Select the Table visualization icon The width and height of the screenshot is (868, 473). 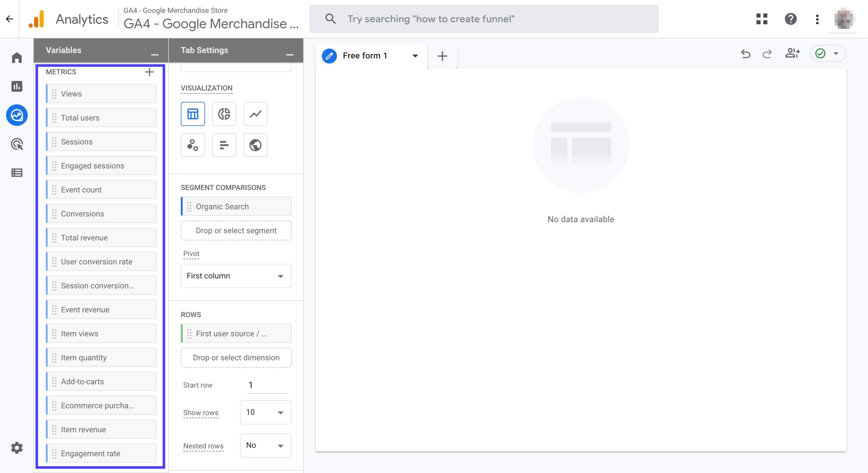[x=193, y=114]
